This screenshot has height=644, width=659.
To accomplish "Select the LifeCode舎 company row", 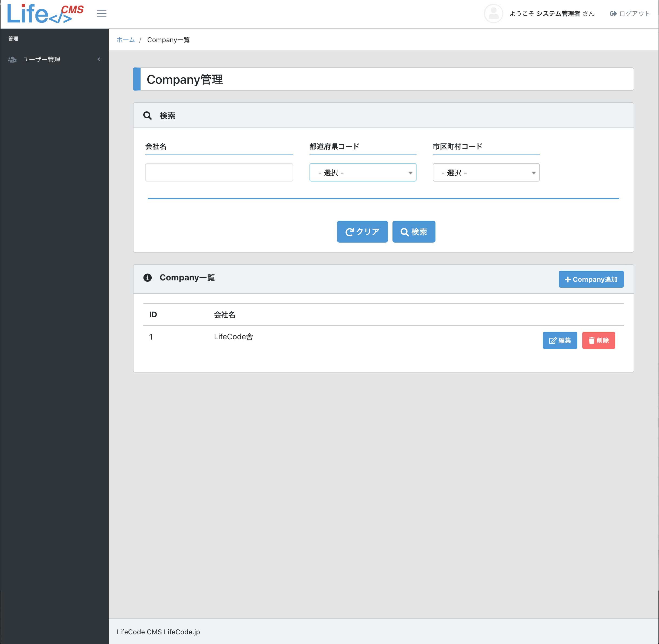I will tap(234, 337).
